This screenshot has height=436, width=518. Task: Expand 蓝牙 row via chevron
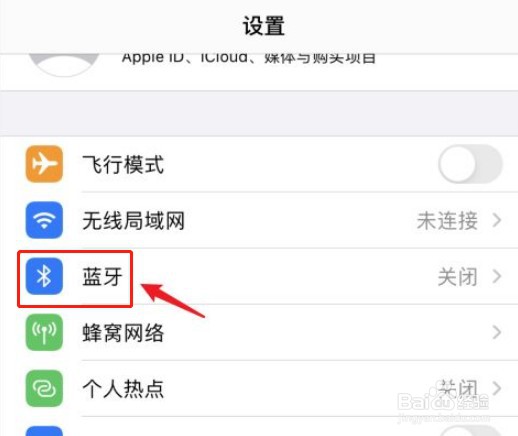click(x=497, y=276)
